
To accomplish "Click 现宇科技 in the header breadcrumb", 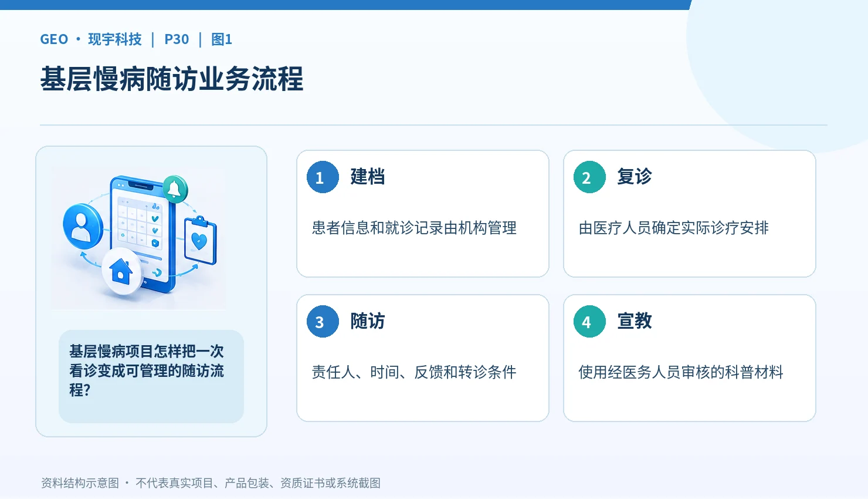I will coord(115,39).
